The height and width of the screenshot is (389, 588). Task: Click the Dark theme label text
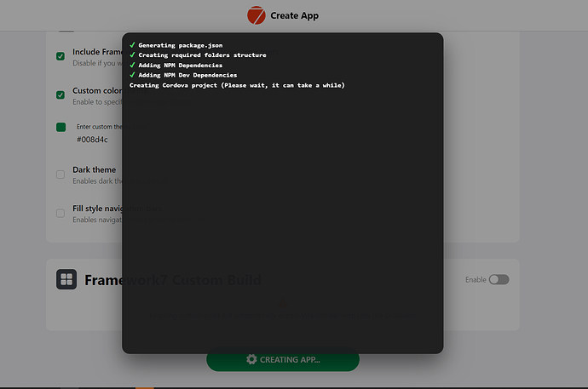coord(94,169)
